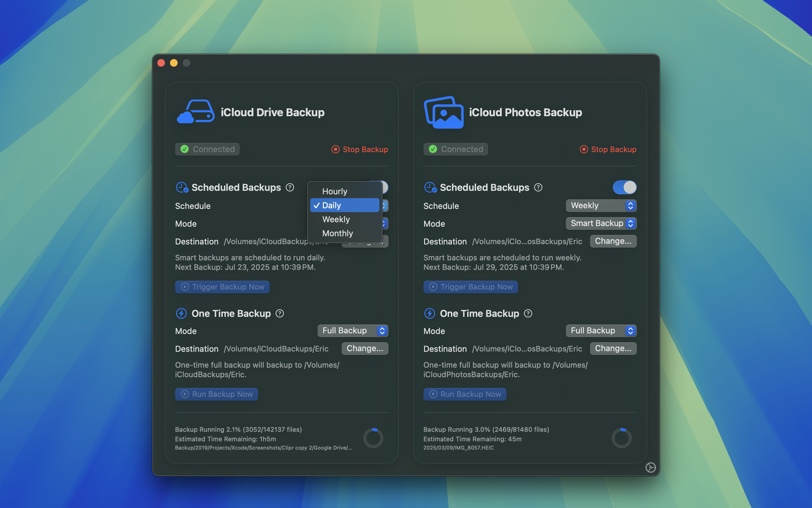Viewport: 812px width, 508px height.
Task: Click the Photos backup progress spinner
Action: (621, 438)
